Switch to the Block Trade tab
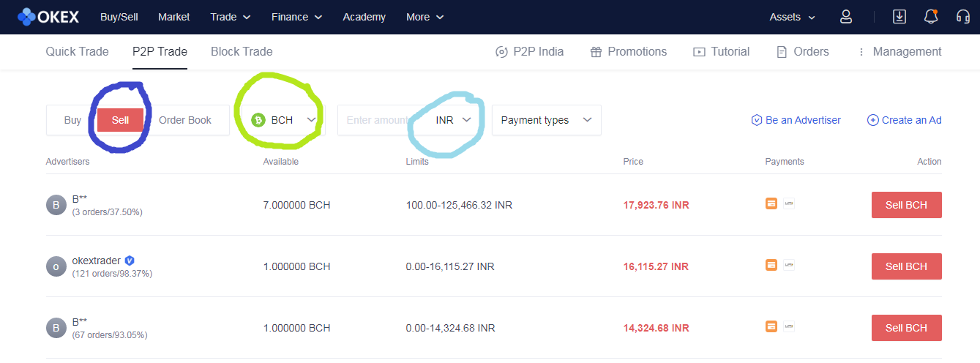This screenshot has height=363, width=980. point(242,51)
